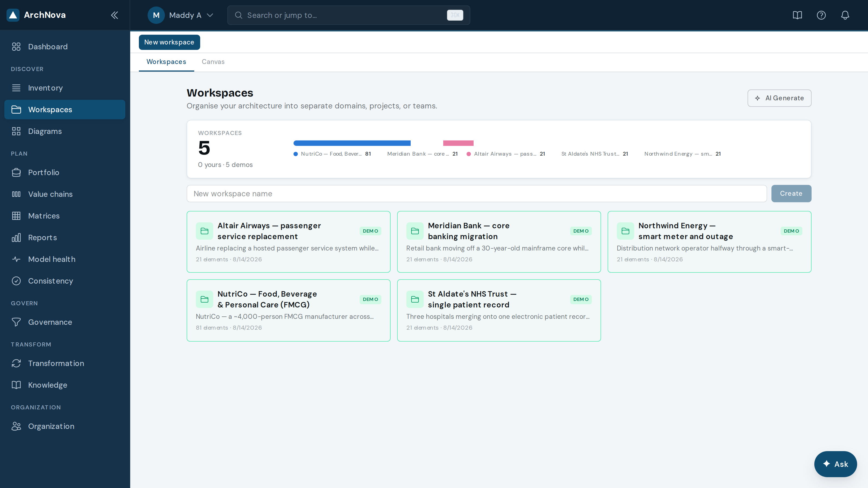868x488 pixels.
Task: Click the Altair Airways card folder icon
Action: tap(205, 231)
